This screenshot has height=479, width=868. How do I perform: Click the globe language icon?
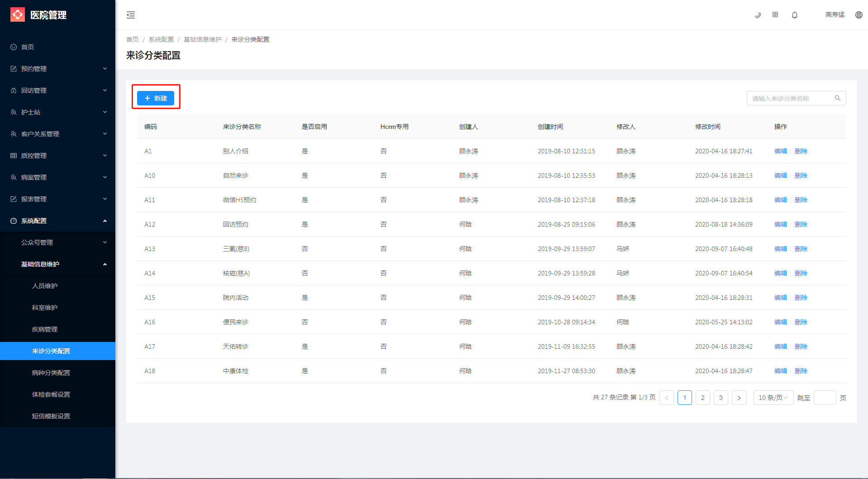859,15
